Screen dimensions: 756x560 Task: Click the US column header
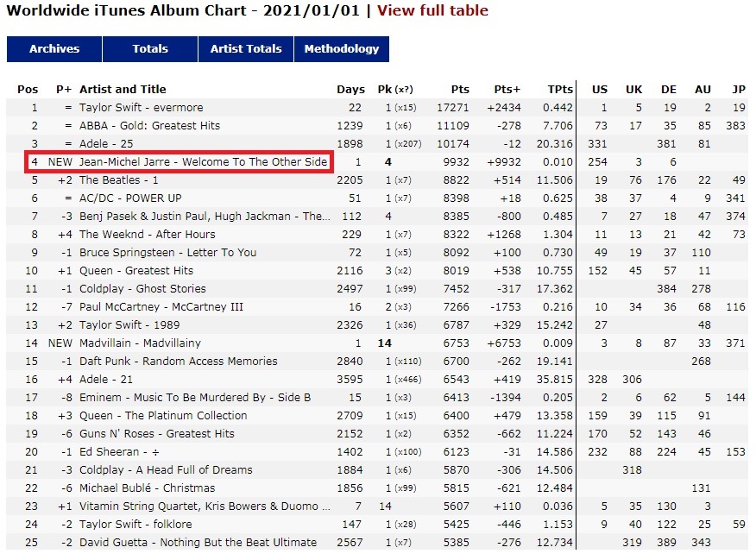(x=599, y=89)
